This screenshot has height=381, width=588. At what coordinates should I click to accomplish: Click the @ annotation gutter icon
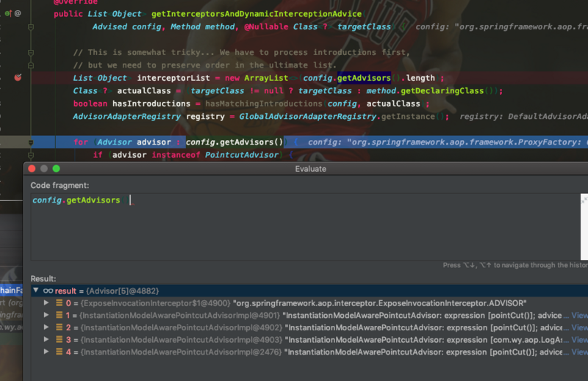pyautogui.click(x=18, y=13)
